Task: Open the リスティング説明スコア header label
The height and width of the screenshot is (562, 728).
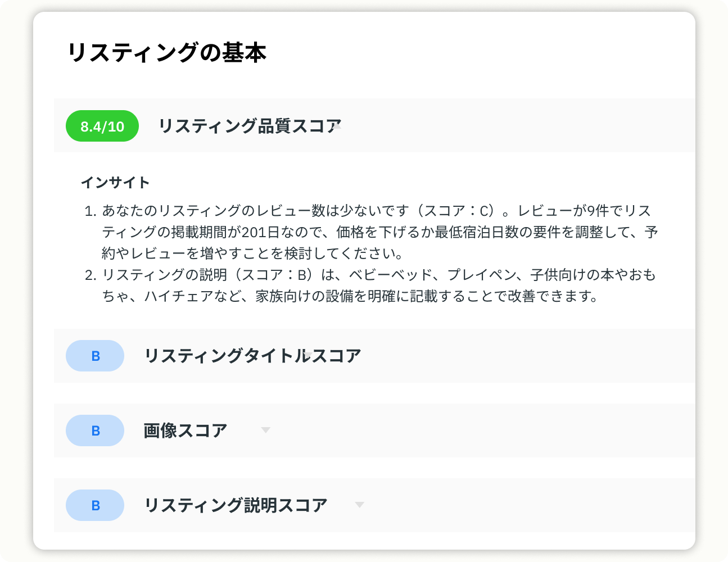Action: (x=236, y=505)
